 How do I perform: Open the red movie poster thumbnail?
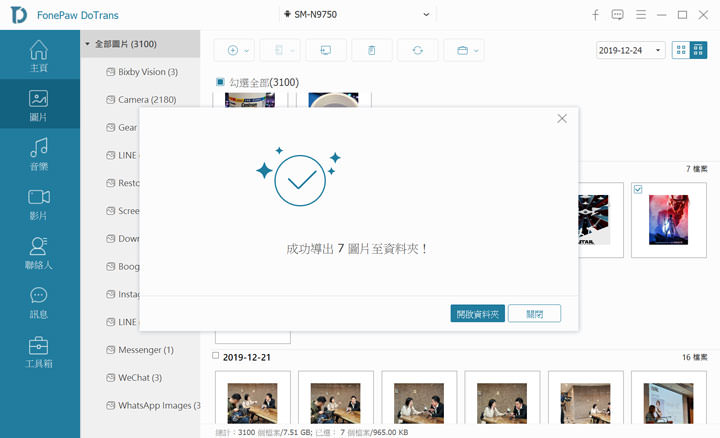(669, 220)
